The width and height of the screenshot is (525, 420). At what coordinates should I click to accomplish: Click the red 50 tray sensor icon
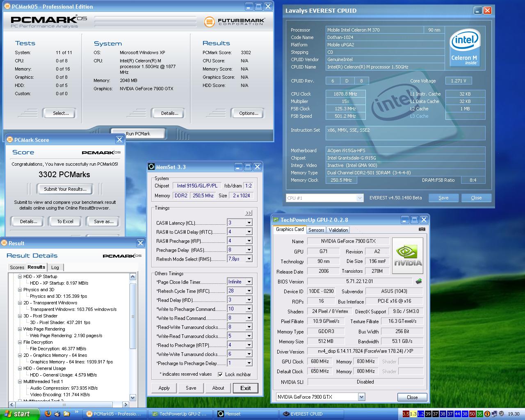click(472, 414)
